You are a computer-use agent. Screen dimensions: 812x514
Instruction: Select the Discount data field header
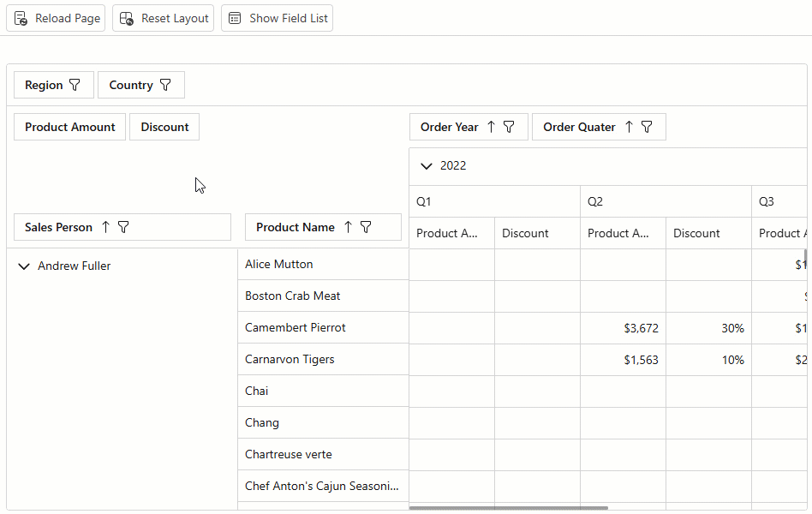pos(164,127)
